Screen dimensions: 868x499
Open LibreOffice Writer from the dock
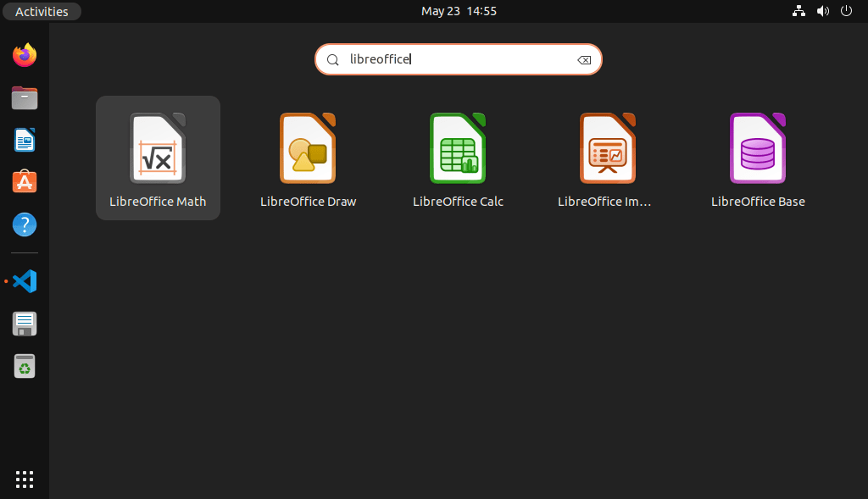click(24, 140)
